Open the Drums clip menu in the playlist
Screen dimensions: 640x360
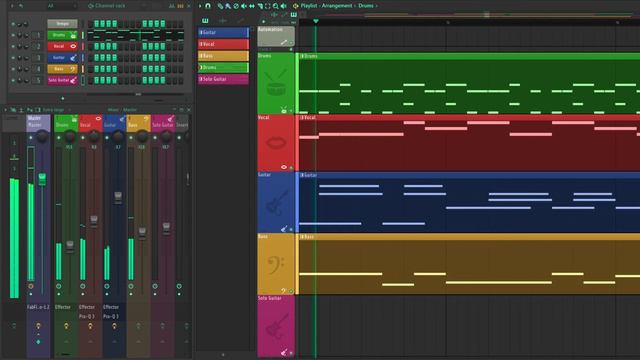pos(302,56)
